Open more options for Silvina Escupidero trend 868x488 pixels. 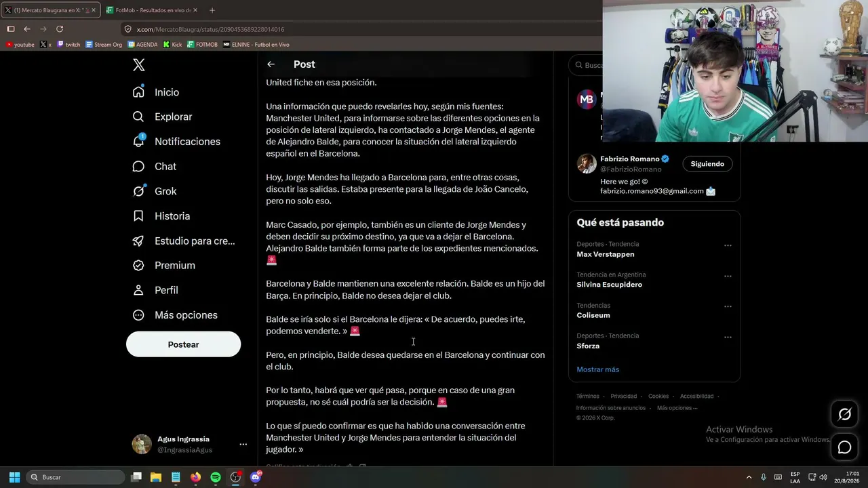[728, 276]
